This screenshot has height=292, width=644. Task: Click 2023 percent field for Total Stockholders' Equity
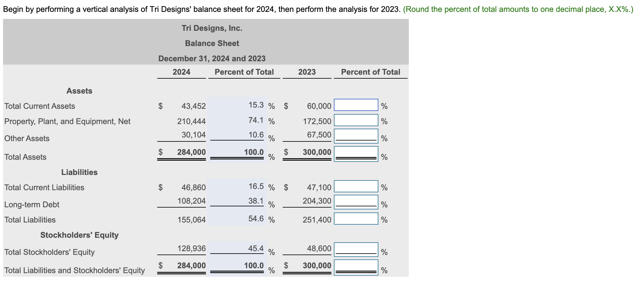point(356,250)
